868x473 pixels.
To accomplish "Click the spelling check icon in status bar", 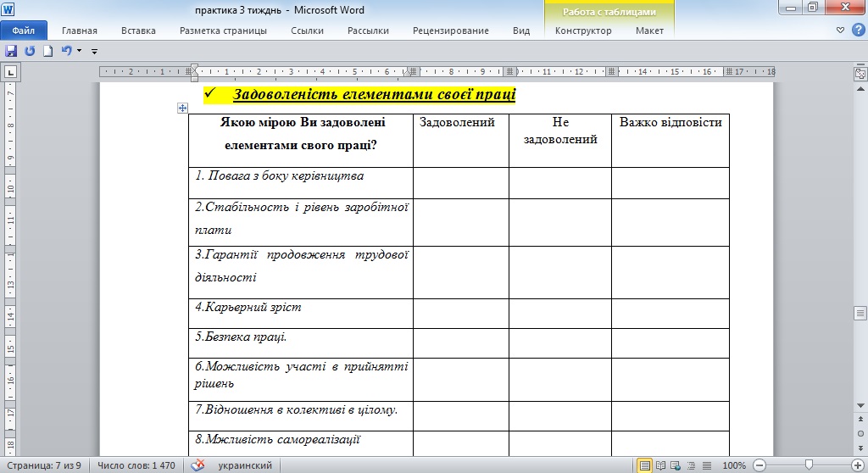I will 198,465.
